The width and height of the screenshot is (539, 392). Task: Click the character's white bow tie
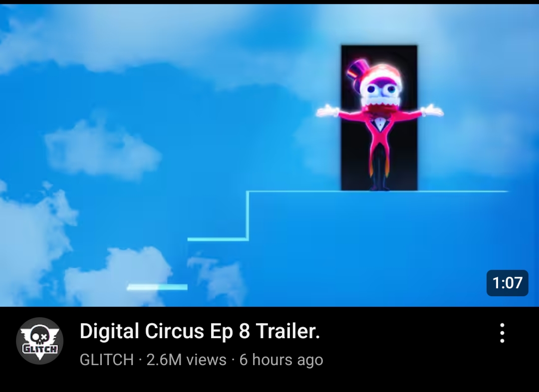point(380,121)
